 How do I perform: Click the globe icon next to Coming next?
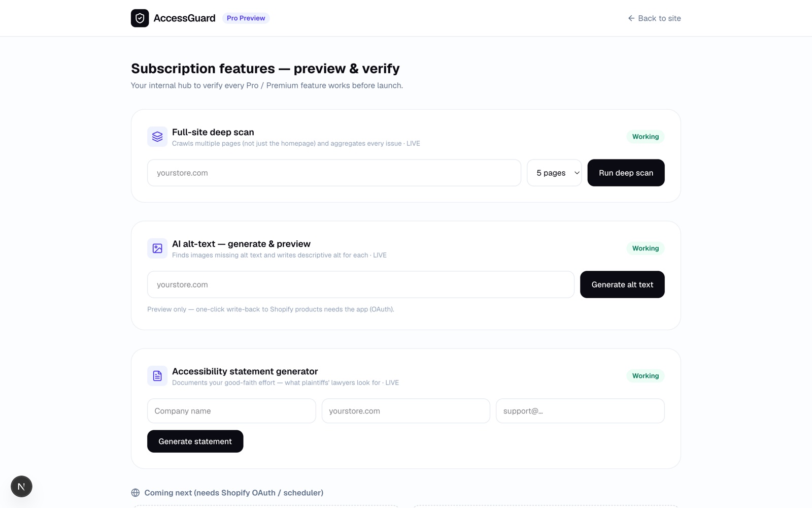tap(136, 493)
